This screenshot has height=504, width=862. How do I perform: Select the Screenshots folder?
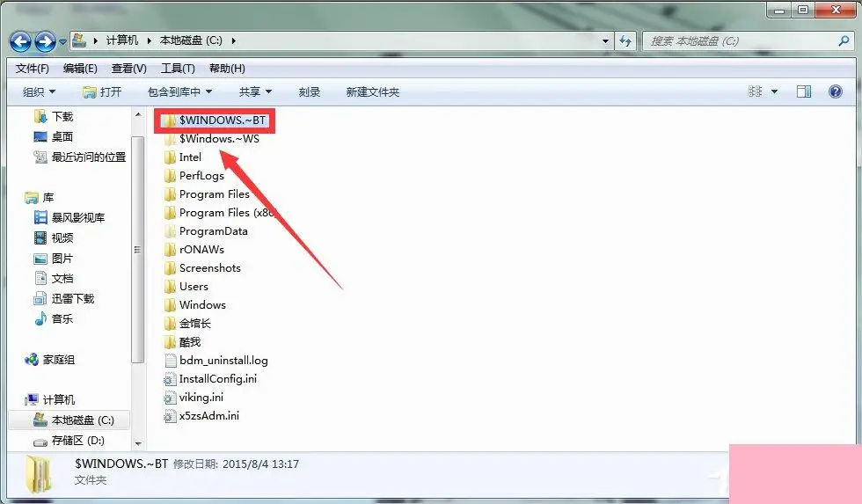coord(202,268)
